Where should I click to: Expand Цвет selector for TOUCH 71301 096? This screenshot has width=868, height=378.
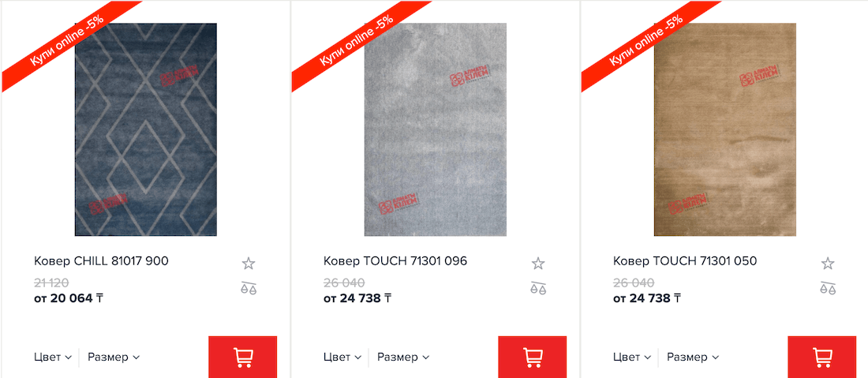pos(342,357)
